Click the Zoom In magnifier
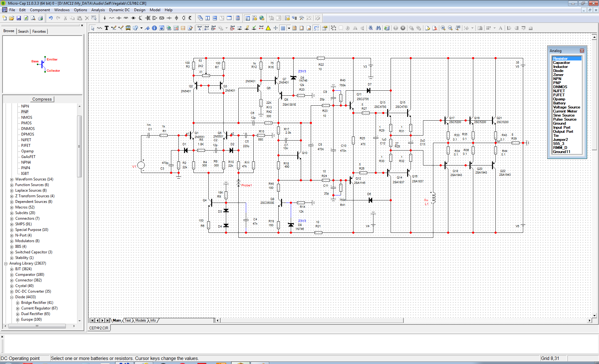 (x=443, y=28)
